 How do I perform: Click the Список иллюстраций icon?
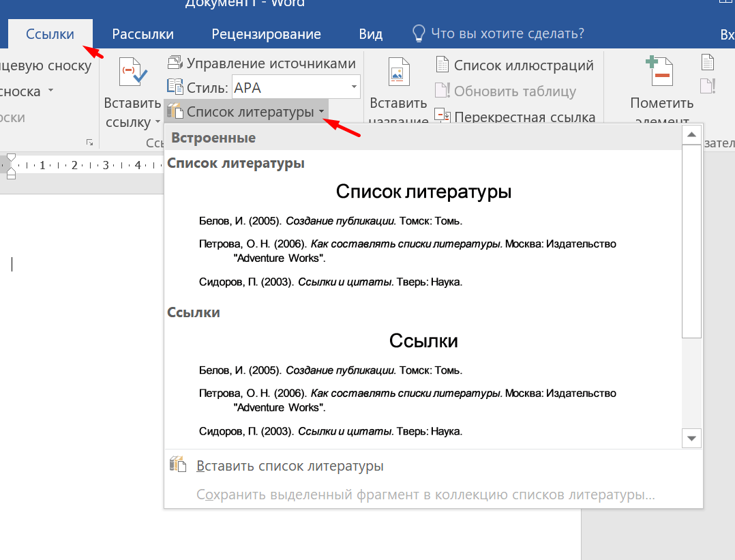coord(442,65)
